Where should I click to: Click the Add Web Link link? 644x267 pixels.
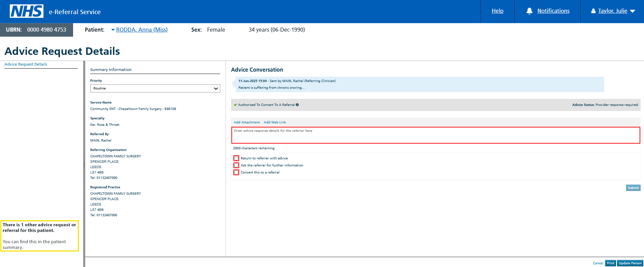coord(275,122)
